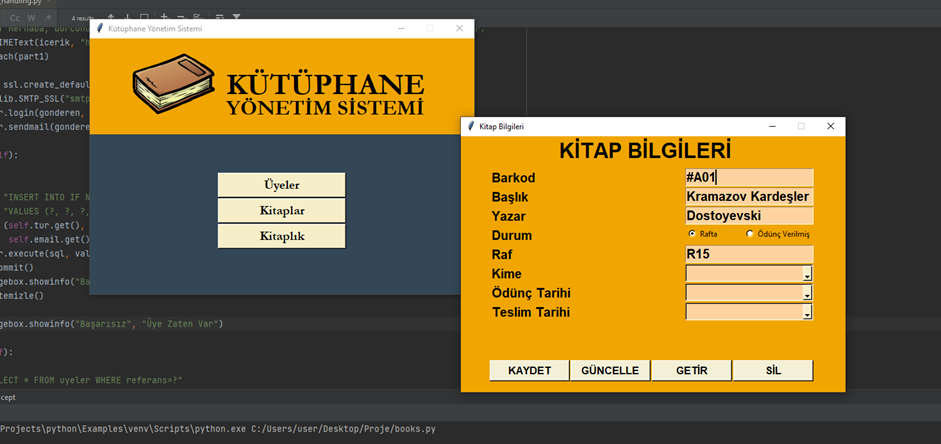Image resolution: width=941 pixels, height=444 pixels.
Task: Open the Kime dropdown list
Action: coord(807,274)
